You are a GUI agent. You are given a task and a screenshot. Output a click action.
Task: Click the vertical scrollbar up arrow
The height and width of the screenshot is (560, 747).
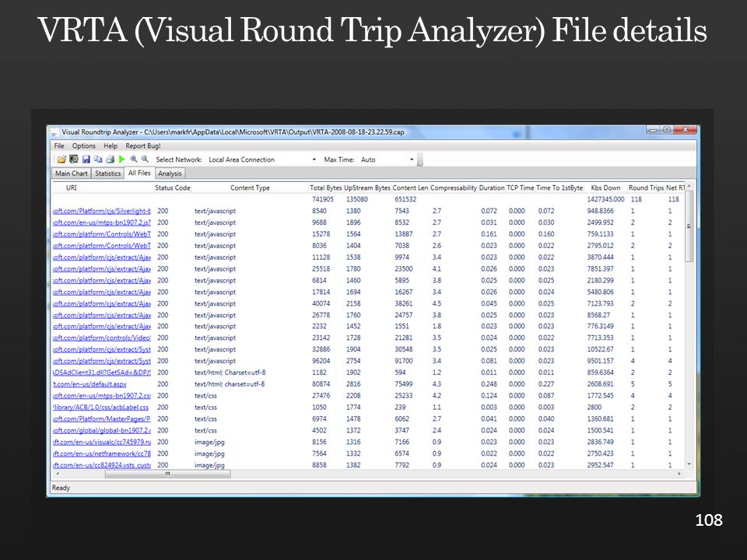pyautogui.click(x=689, y=186)
